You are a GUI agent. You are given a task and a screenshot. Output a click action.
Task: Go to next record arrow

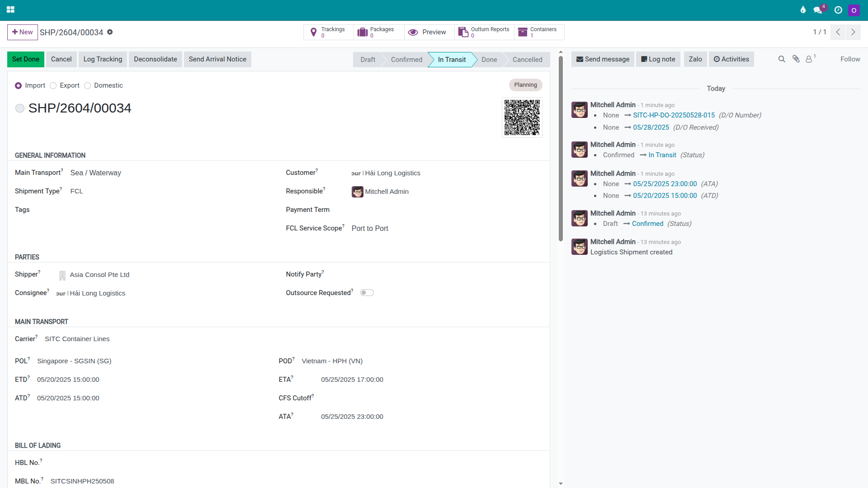click(853, 32)
